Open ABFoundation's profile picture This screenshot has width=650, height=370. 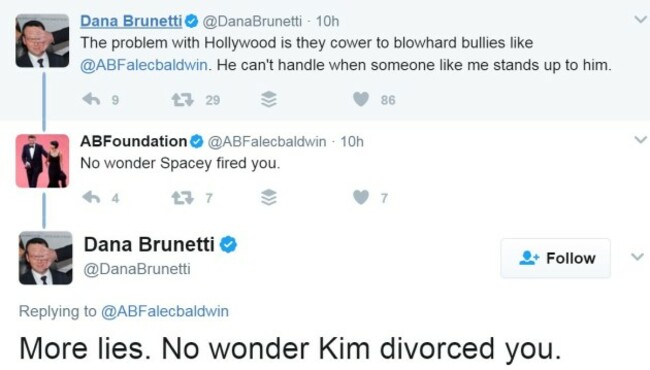click(x=42, y=161)
